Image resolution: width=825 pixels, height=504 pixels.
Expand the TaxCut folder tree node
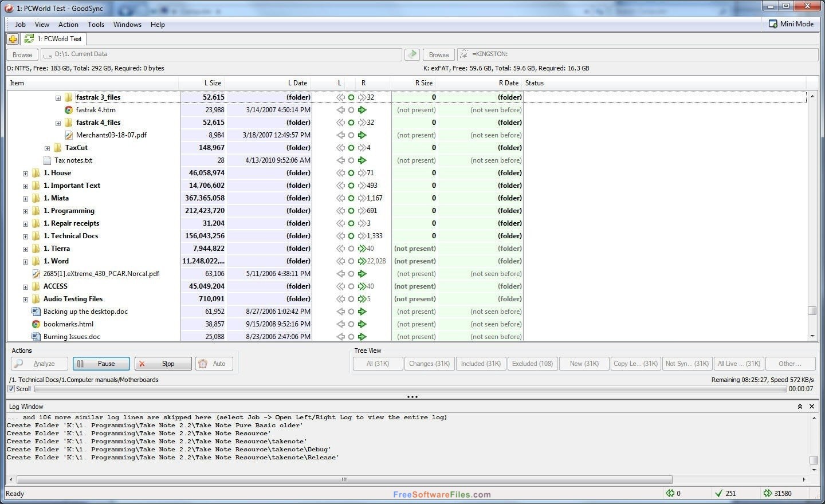tap(47, 148)
